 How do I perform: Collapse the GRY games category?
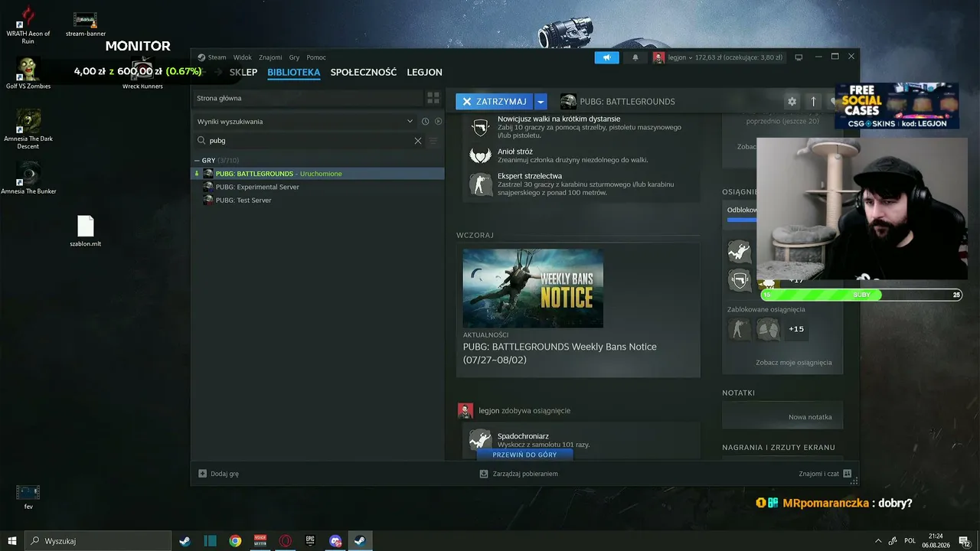point(196,161)
